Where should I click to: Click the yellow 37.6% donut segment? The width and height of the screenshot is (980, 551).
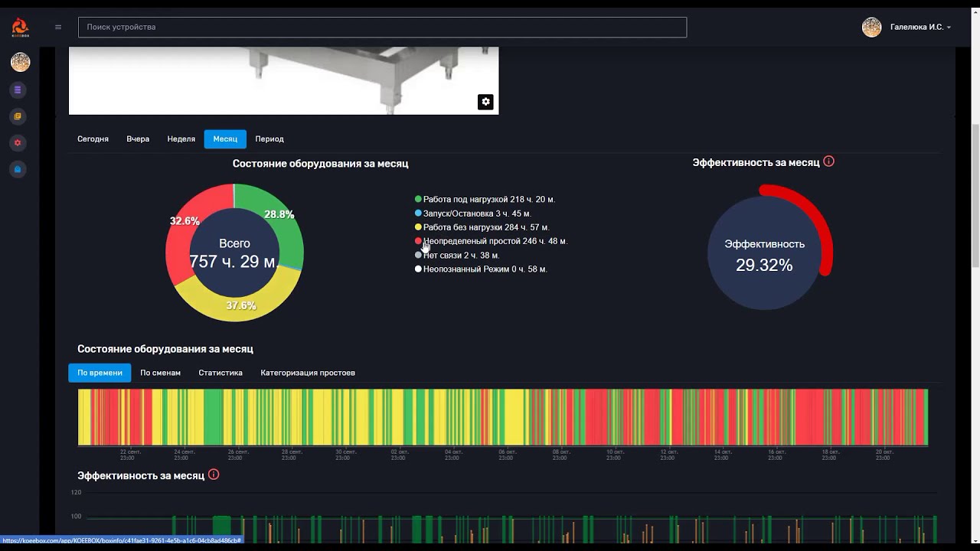pyautogui.click(x=241, y=305)
